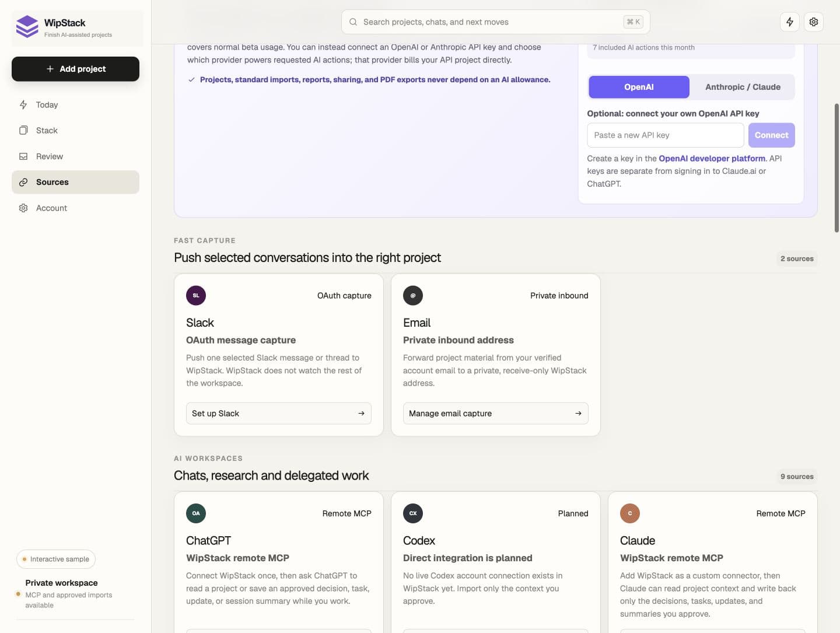Click the arrow on Manage email capture
Screen dimensions: 840x633
coord(578,413)
